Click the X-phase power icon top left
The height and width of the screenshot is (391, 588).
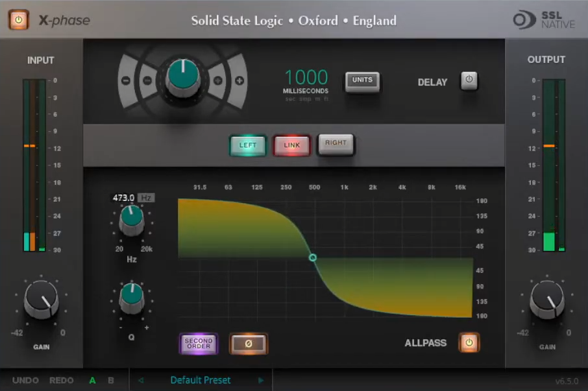tap(19, 20)
